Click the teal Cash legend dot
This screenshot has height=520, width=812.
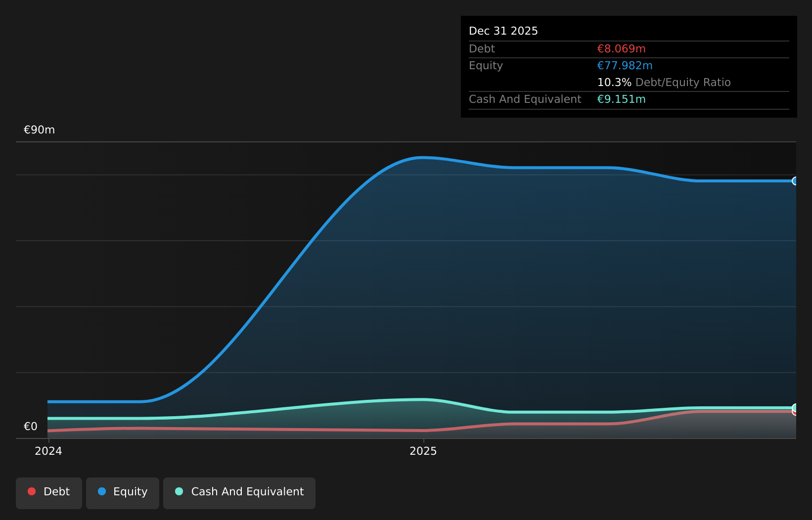[179, 491]
